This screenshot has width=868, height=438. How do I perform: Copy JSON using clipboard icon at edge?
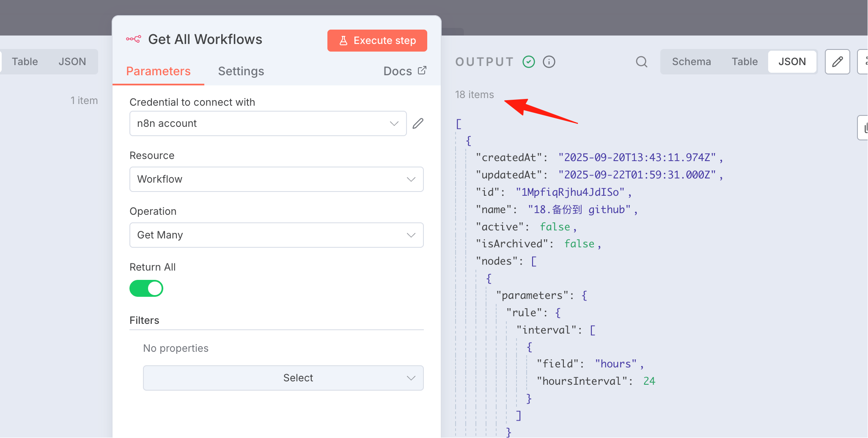[x=863, y=128]
